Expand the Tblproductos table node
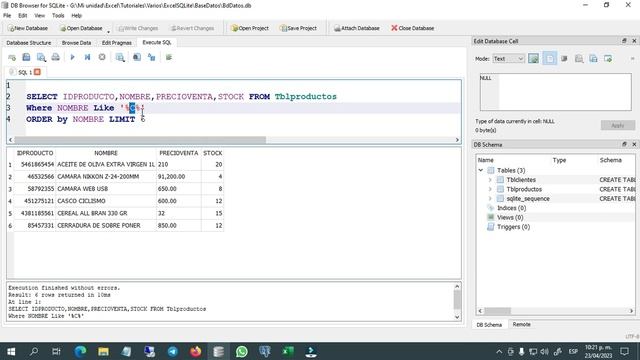 point(490,189)
